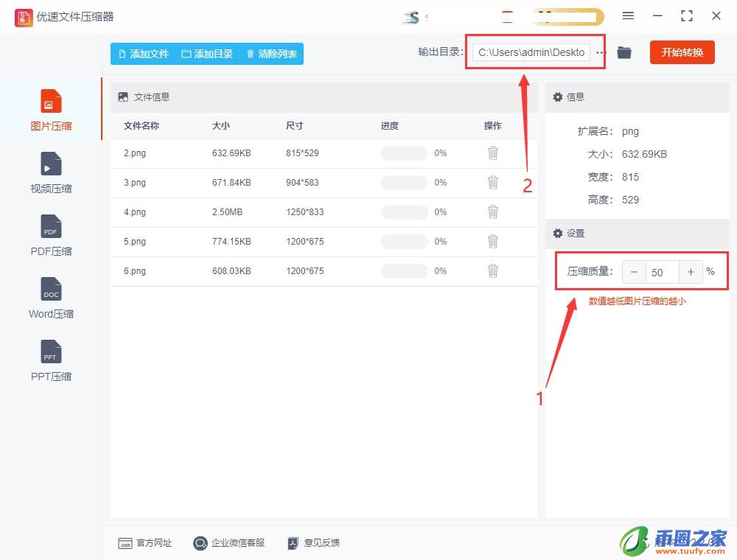737x560 pixels.
Task: Open output directory options via ellipsis
Action: pyautogui.click(x=601, y=52)
